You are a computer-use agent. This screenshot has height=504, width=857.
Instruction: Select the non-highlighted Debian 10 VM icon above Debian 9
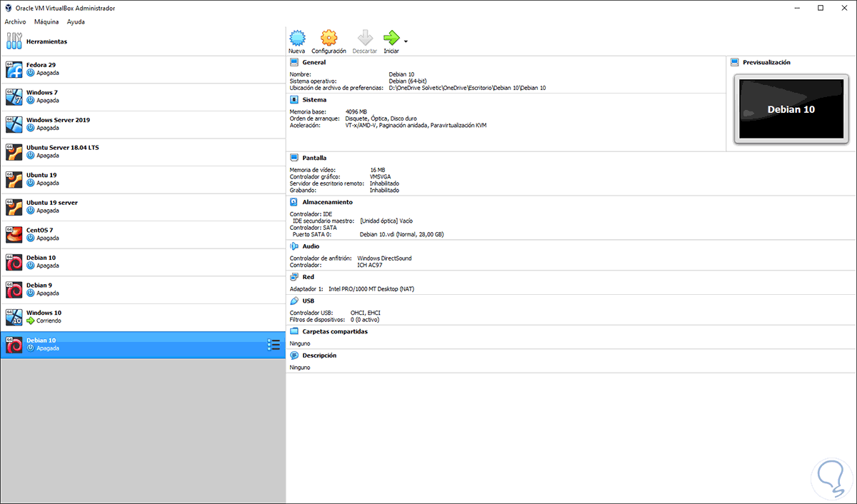pos(14,262)
